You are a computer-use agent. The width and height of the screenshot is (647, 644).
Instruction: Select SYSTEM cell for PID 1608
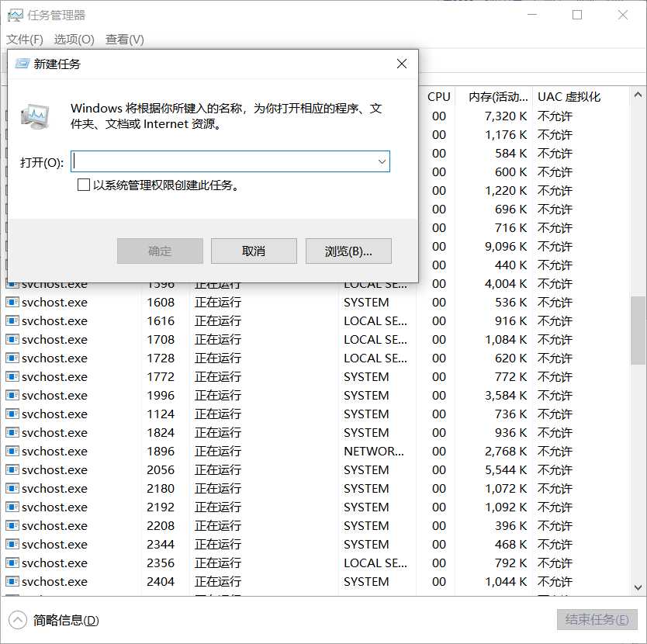tap(366, 302)
